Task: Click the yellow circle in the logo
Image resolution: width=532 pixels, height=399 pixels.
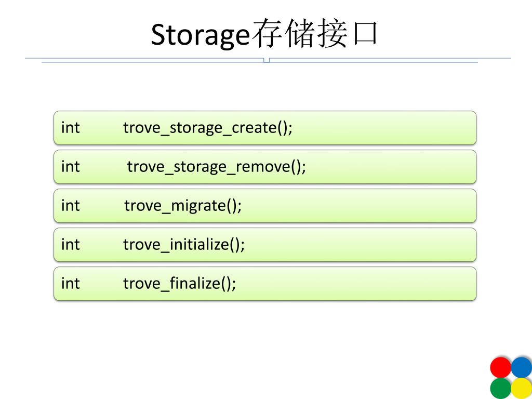Action: (x=522, y=389)
